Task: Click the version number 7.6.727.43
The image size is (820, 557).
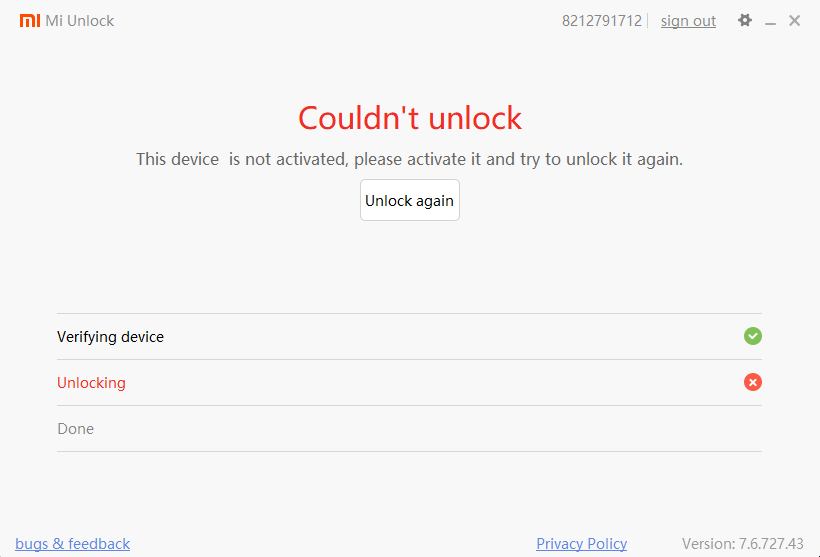Action: click(x=771, y=544)
